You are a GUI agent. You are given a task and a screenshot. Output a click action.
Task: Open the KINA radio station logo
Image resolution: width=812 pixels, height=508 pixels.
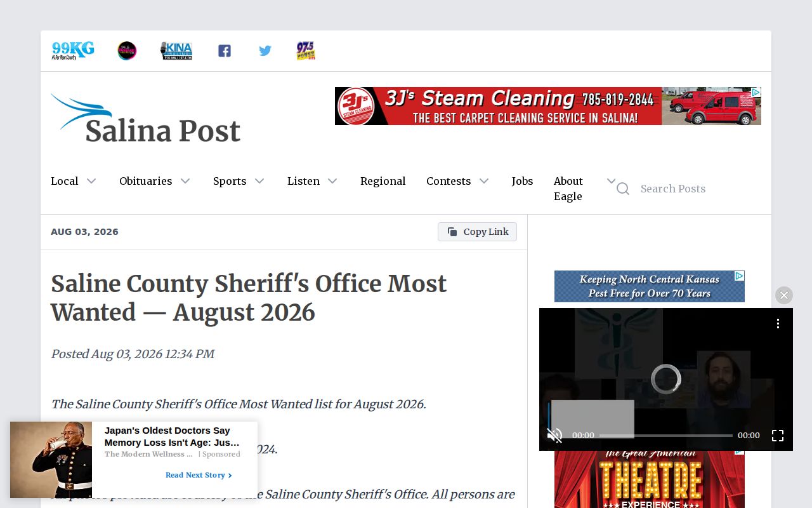176,51
